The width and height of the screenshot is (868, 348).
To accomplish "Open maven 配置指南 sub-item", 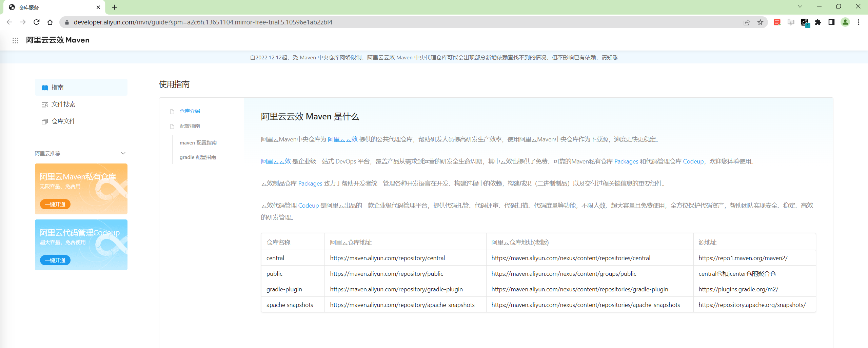I will click(198, 143).
